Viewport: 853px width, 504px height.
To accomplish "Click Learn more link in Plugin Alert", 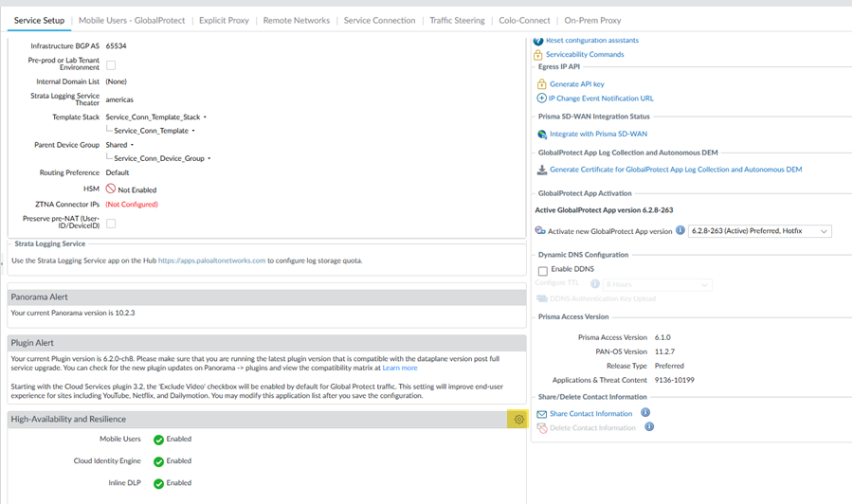I will [400, 369].
